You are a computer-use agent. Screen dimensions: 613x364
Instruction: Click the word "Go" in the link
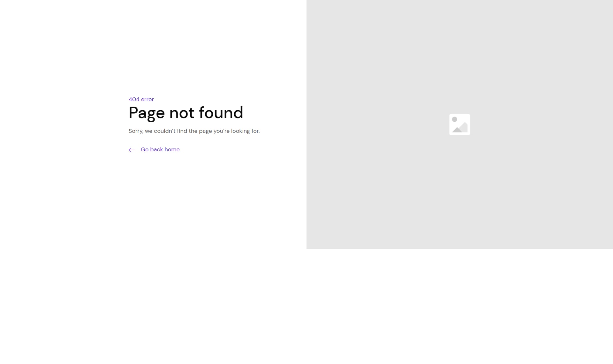point(145,149)
